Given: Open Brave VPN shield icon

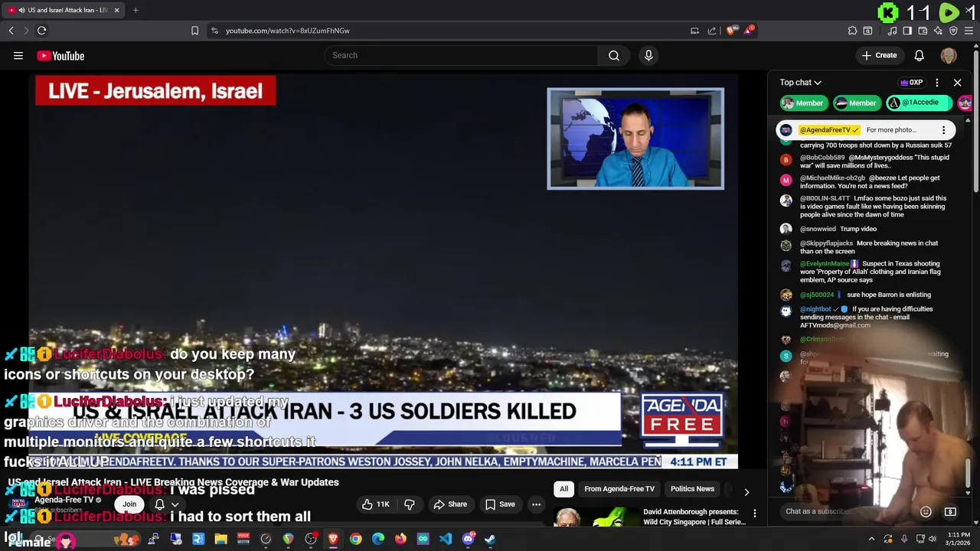Looking at the screenshot, I should 953,31.
